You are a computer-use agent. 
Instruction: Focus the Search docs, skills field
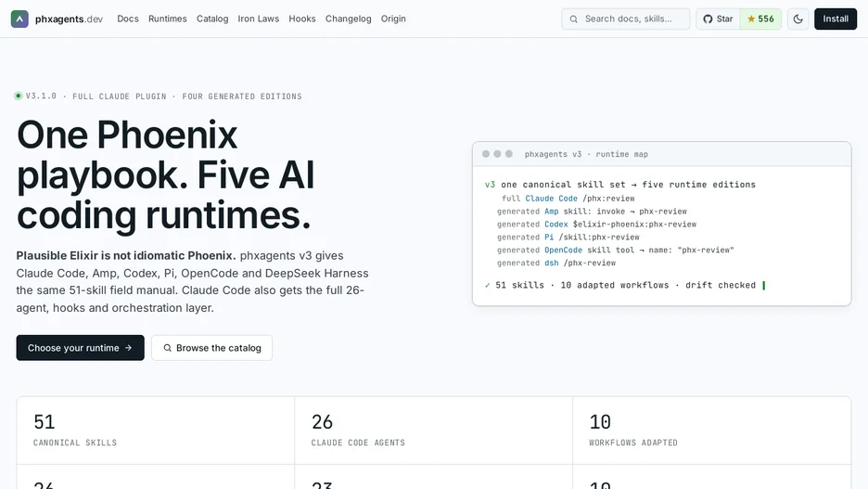[626, 19]
